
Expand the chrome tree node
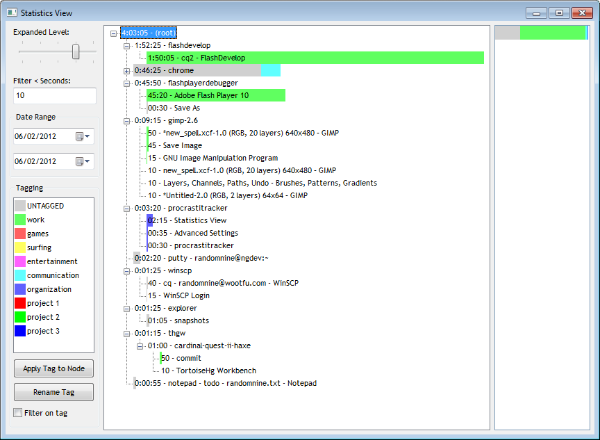[x=127, y=71]
